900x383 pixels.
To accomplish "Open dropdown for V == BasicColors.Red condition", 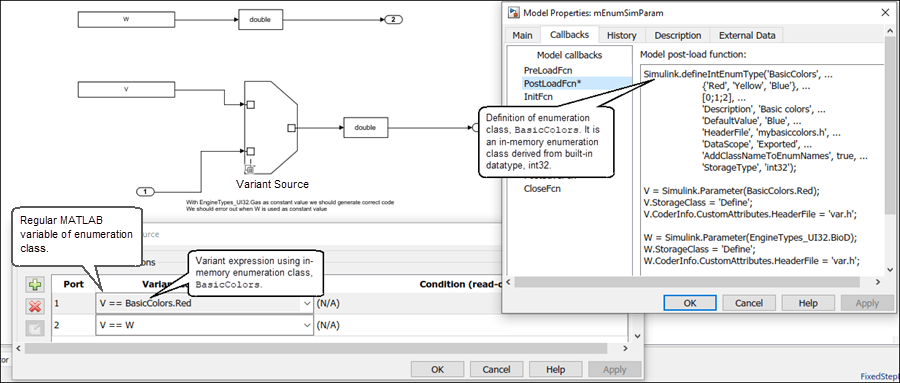I will coord(306,304).
